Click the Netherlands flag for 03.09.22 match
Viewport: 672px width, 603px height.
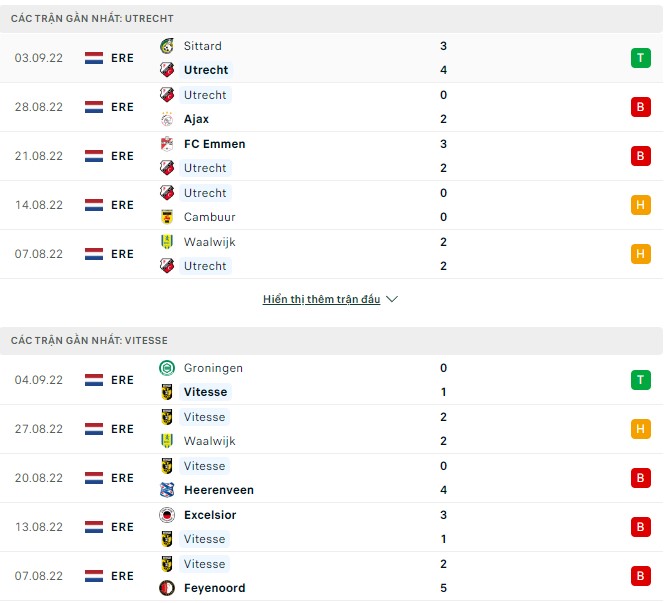94,58
